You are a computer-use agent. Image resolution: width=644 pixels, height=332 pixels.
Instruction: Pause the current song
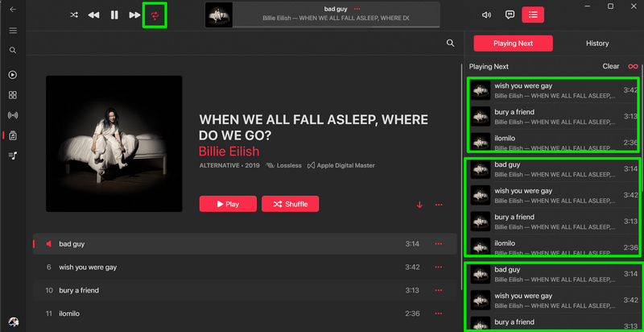114,15
